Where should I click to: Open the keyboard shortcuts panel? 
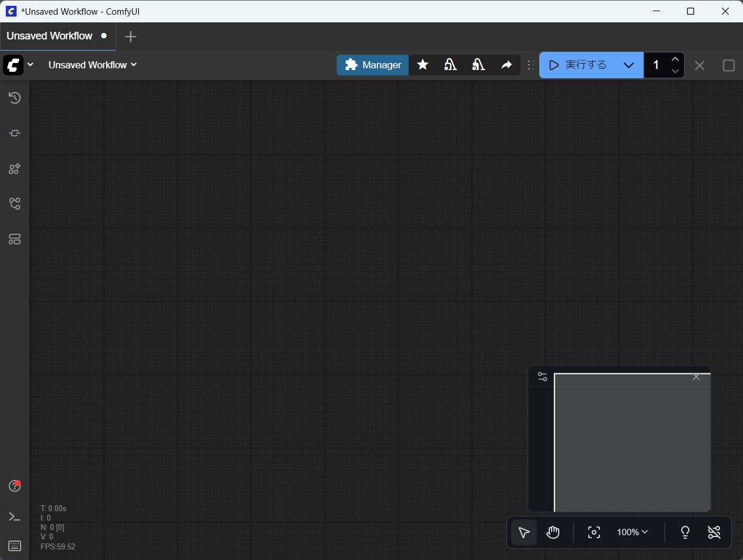(15, 545)
